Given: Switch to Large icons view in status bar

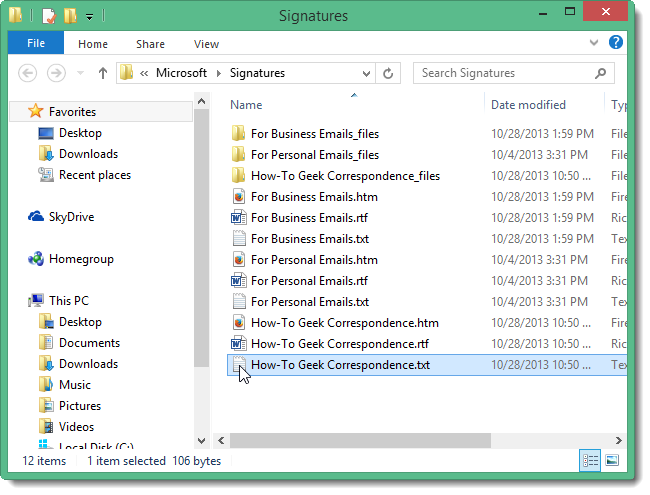Looking at the screenshot, I should [x=612, y=460].
